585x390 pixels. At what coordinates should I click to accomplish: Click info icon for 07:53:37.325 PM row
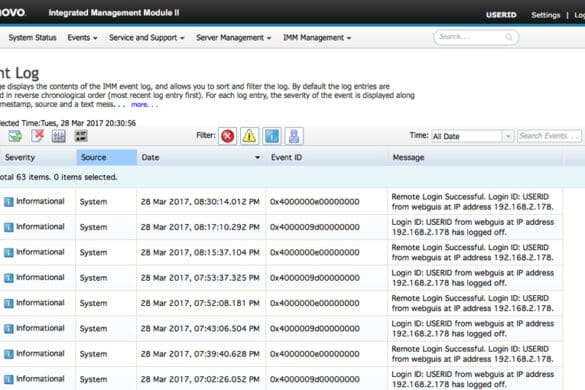[x=9, y=278]
